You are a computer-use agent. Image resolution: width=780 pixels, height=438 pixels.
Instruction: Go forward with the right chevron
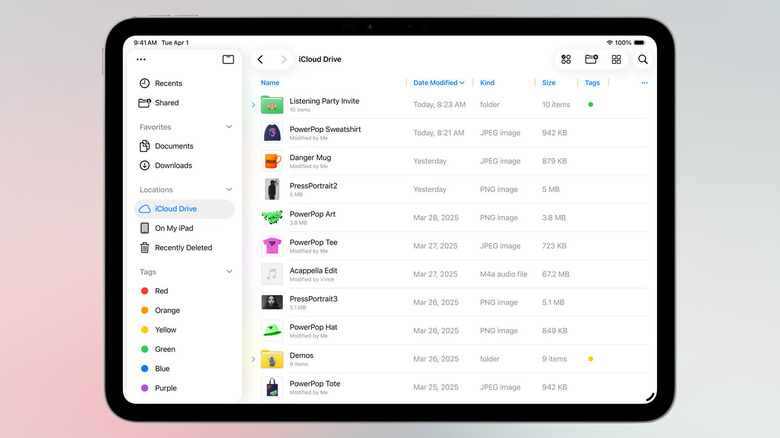[284, 59]
